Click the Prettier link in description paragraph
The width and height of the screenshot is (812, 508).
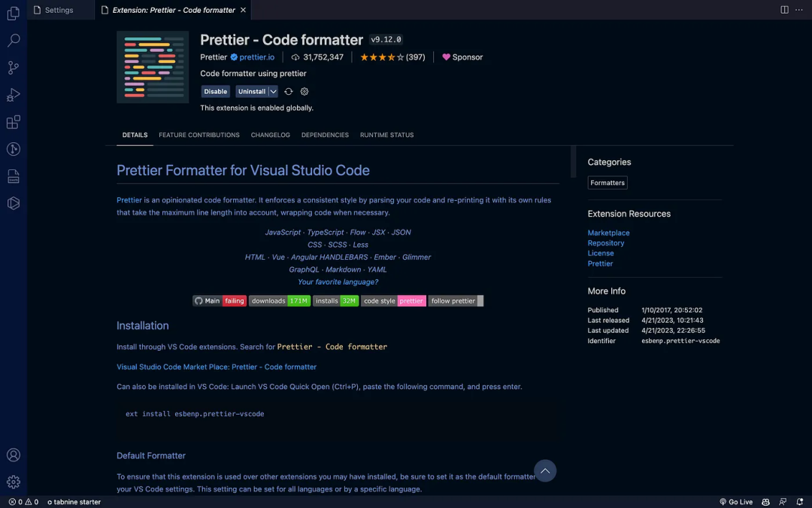(x=129, y=200)
